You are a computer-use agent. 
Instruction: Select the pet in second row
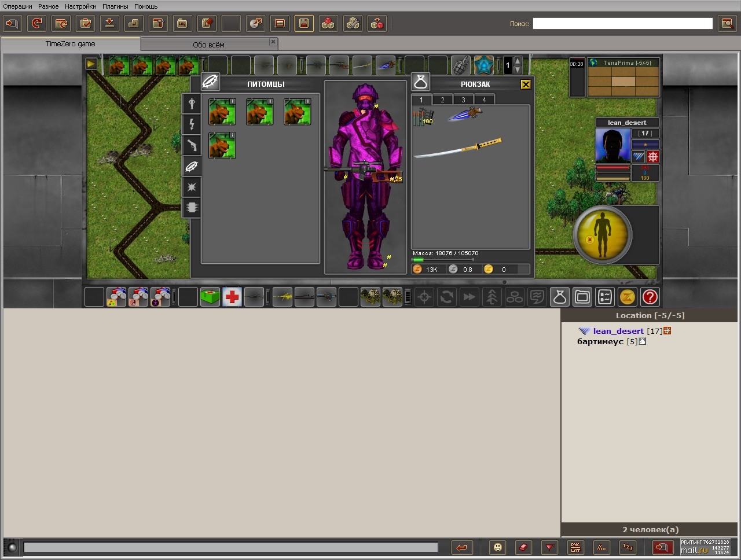(222, 145)
